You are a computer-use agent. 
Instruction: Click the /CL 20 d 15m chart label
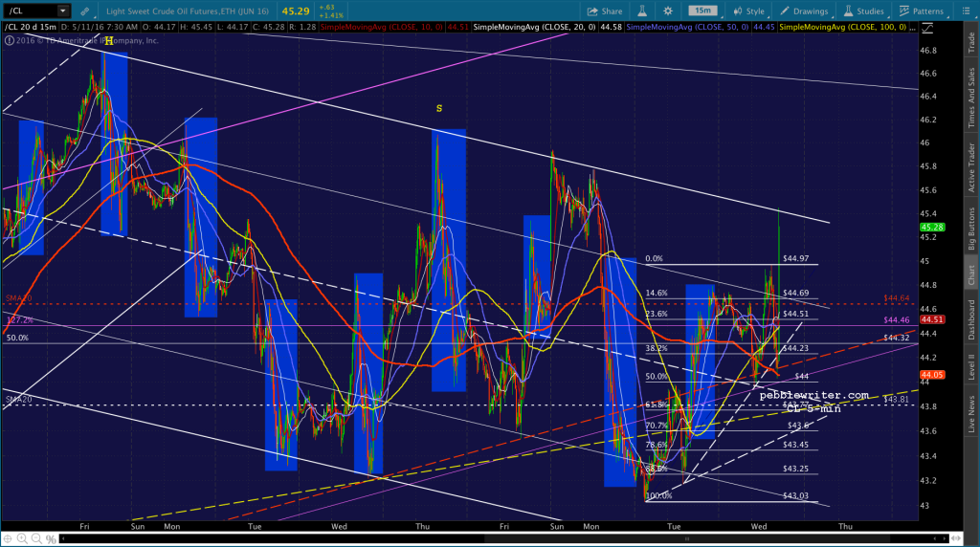[x=31, y=28]
